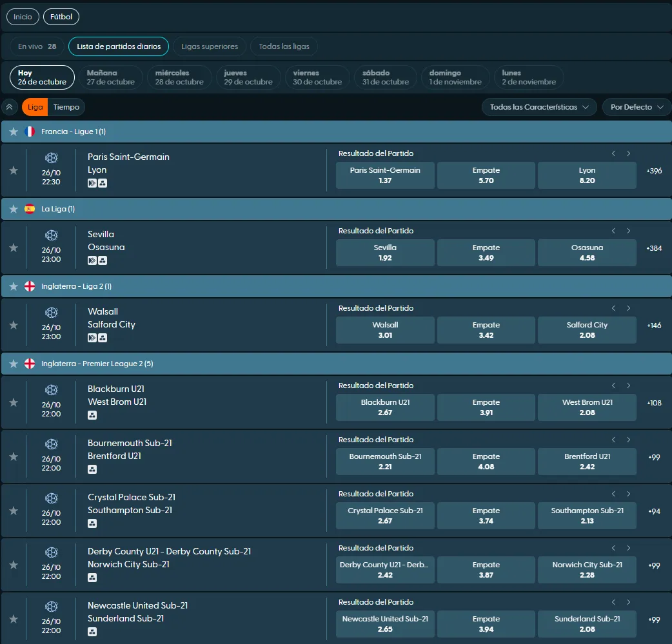Screen dimensions: 672x644
Task: Expand +94 more markets for Crystal Palace Sub-21
Action: 654,511
